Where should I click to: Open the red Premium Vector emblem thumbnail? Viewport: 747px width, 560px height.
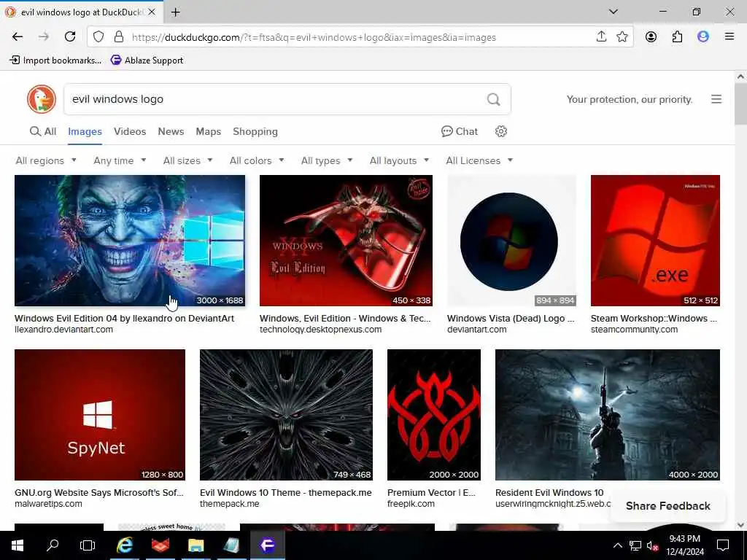[434, 415]
